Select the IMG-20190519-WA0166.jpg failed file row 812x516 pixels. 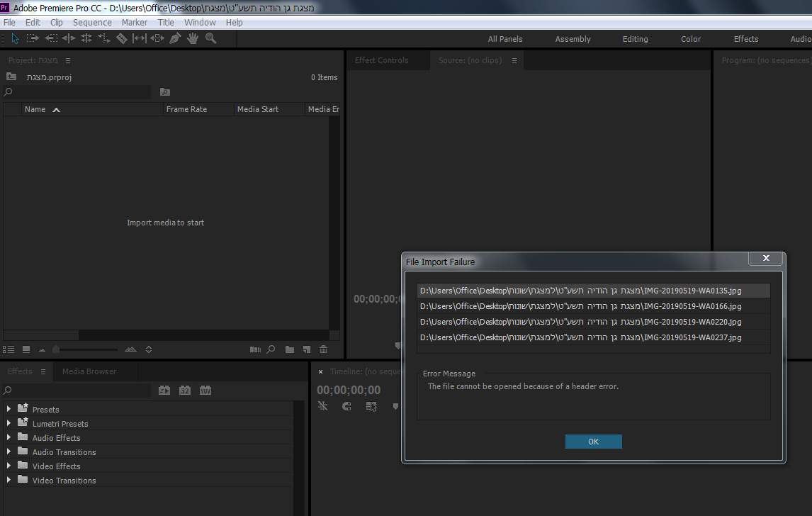pyautogui.click(x=594, y=306)
